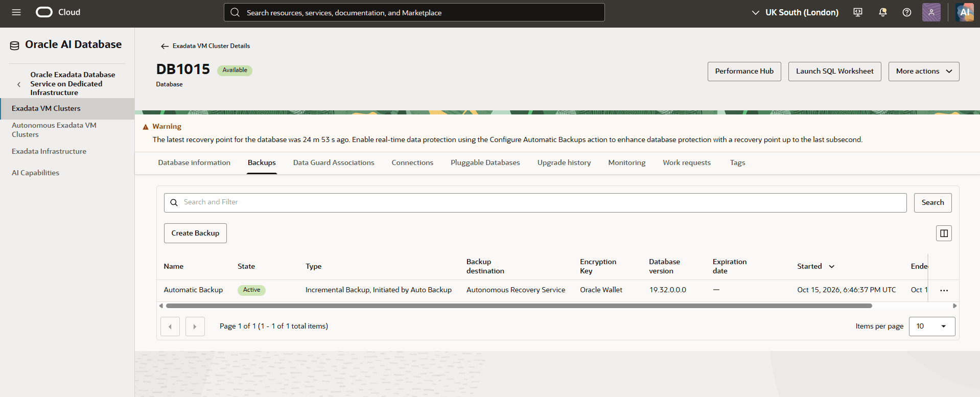Open the Work requests tab

(x=687, y=162)
